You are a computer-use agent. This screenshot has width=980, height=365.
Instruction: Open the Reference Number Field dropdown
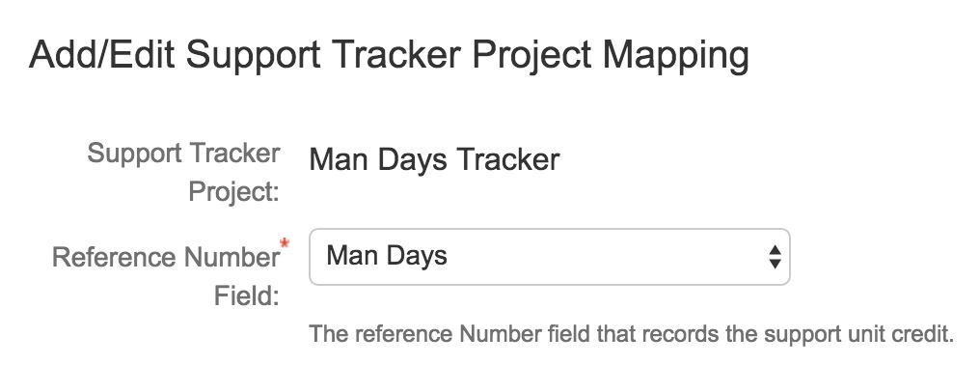[550, 257]
